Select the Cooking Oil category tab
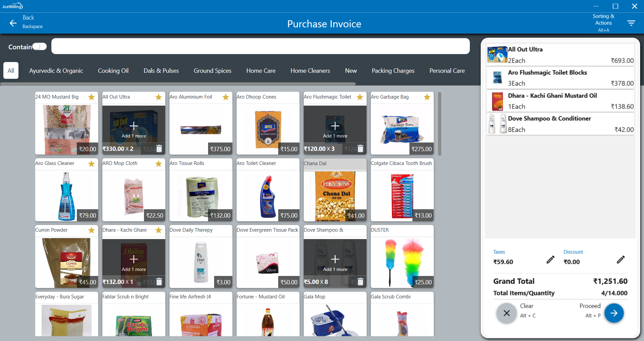Viewport: 644px width, 341px height. pos(113,71)
